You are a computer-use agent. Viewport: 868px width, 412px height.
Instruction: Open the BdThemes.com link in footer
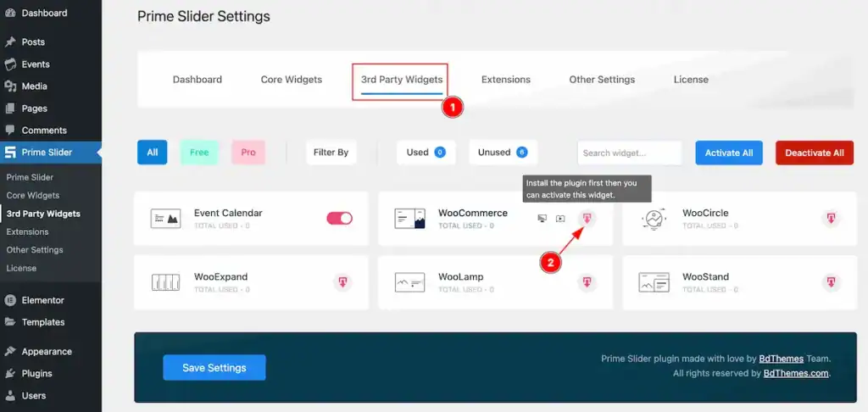tap(796, 373)
